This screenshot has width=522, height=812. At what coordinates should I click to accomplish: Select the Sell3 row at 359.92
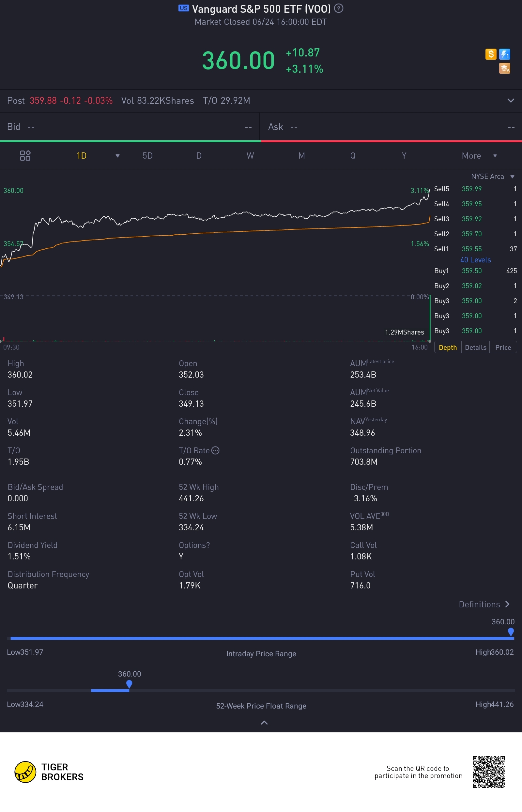[x=476, y=219]
